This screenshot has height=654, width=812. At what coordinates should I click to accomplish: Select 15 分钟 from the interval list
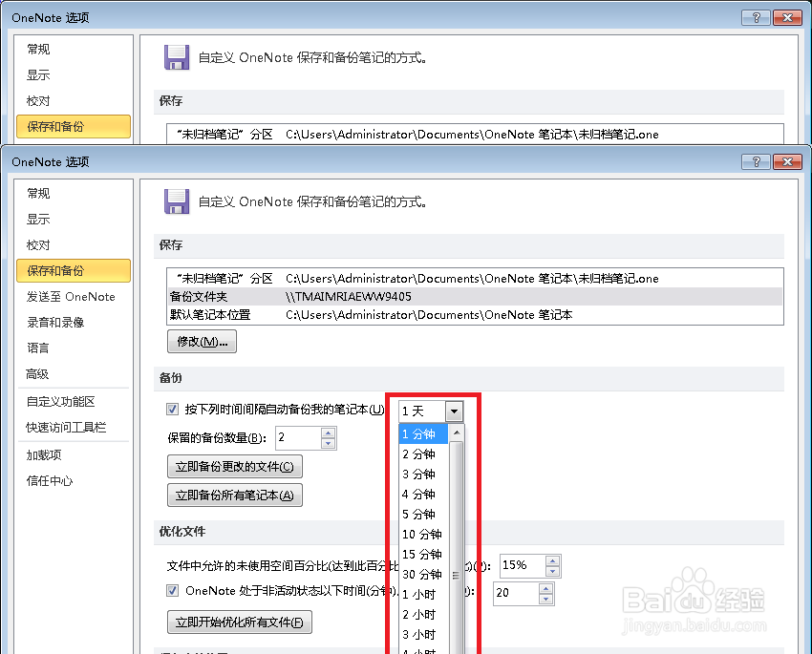pos(423,555)
